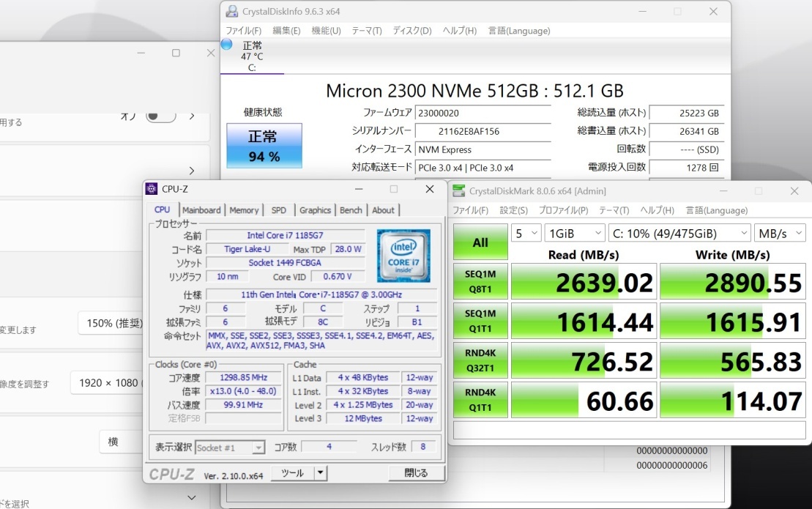Minimize the Settings window
This screenshot has width=812, height=509.
tap(141, 53)
